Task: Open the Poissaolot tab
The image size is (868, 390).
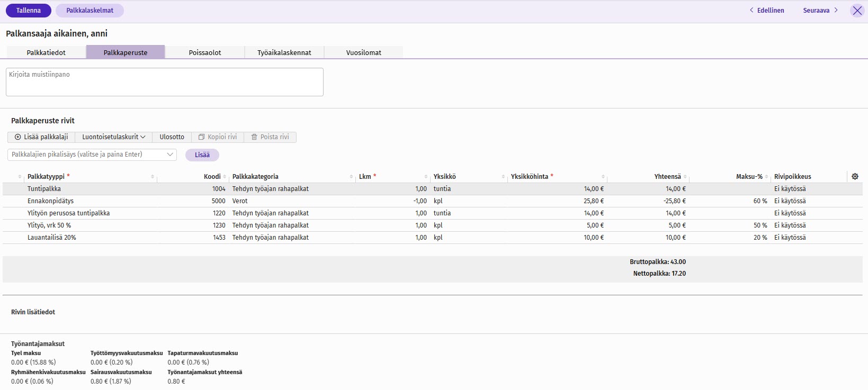Action: (205, 52)
